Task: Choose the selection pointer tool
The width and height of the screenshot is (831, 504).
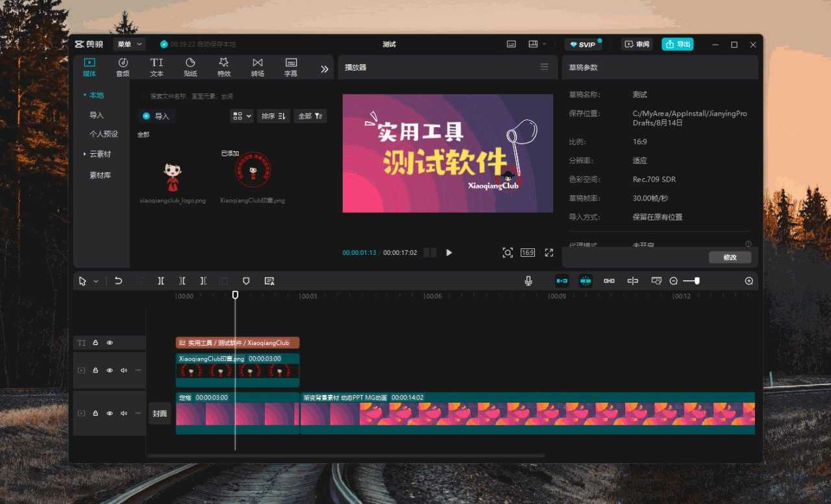Action: (x=82, y=281)
